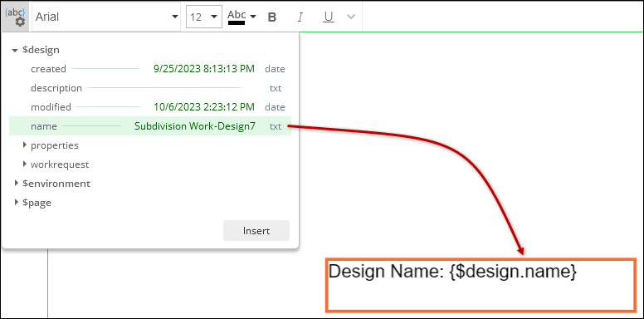Select the description txt field

150,88
